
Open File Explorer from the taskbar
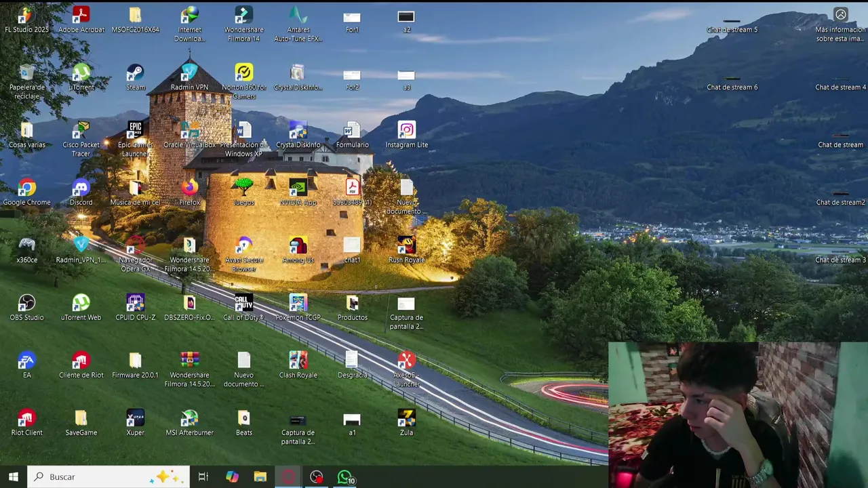(x=260, y=476)
